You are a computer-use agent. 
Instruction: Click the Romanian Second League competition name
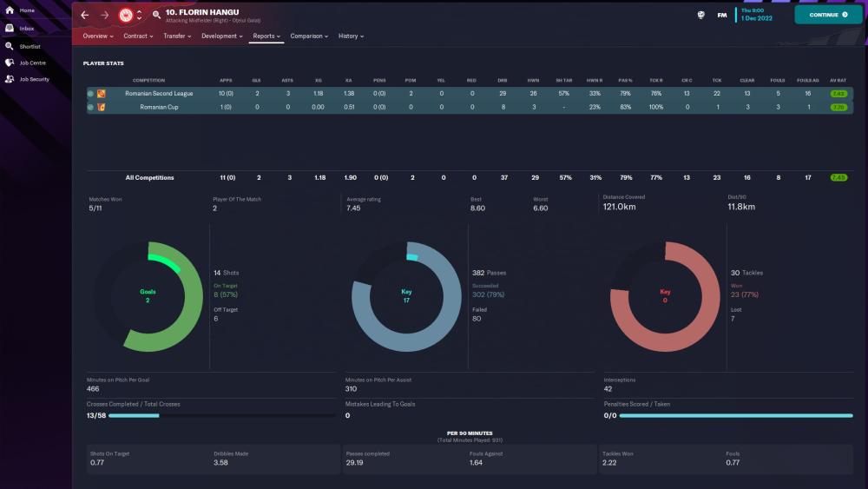159,93
